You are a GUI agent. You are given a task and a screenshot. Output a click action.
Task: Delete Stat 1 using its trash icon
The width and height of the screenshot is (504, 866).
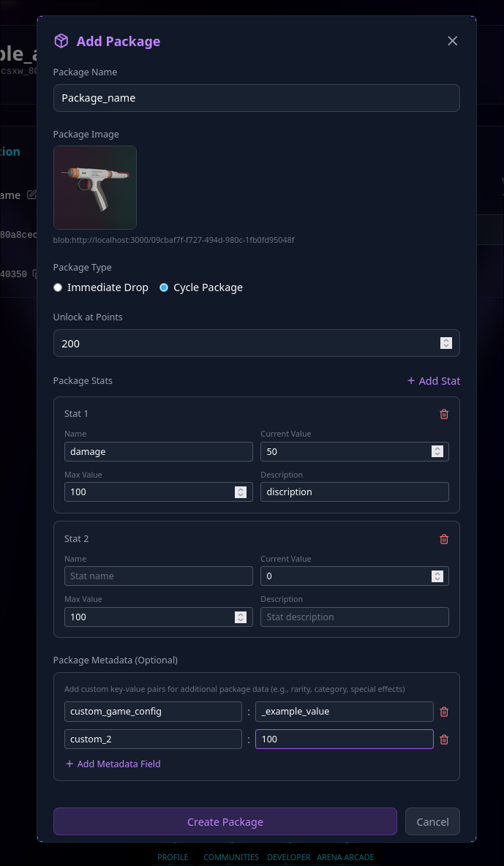coord(444,413)
